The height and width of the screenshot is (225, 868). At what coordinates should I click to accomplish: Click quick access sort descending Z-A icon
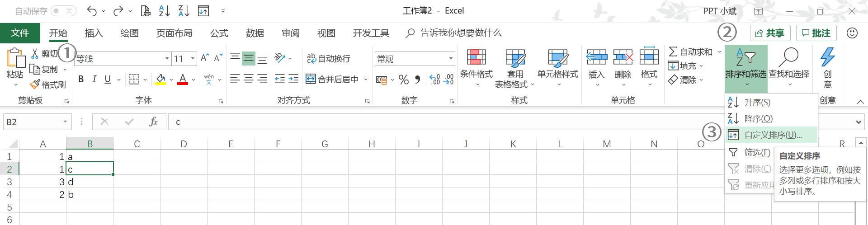pyautogui.click(x=184, y=11)
